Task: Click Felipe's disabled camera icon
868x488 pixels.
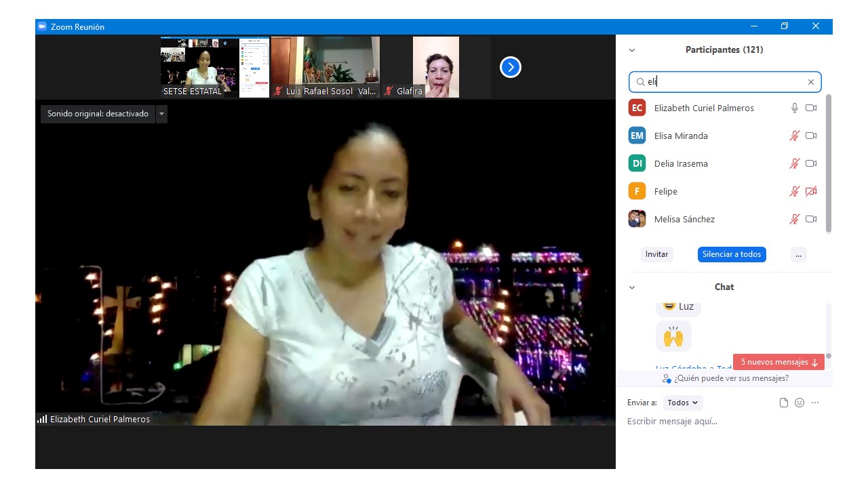Action: point(811,191)
